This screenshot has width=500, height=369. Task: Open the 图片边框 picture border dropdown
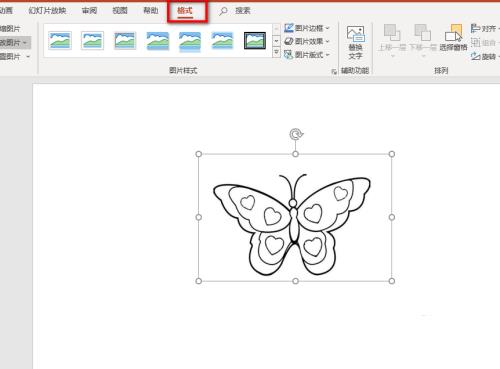[x=307, y=28]
